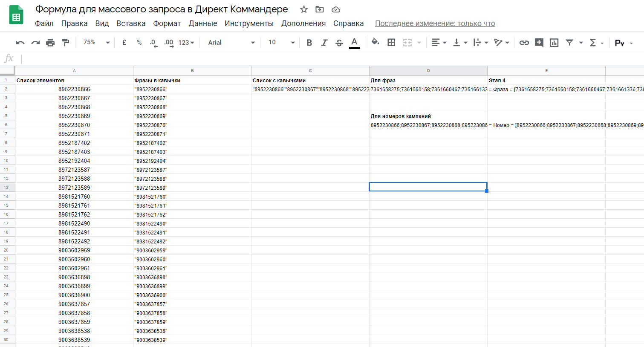Click the undo arrow icon
The image size is (644, 347).
coord(20,43)
